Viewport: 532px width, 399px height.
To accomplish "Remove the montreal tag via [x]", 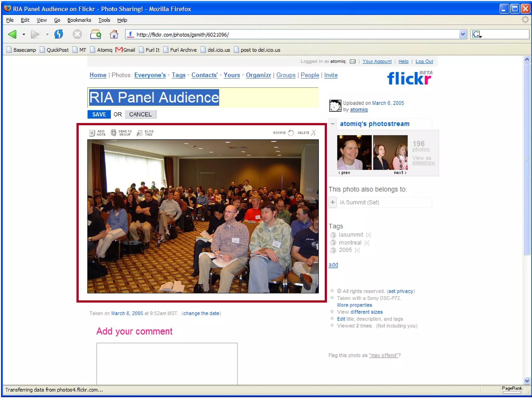I will pyautogui.click(x=367, y=243).
